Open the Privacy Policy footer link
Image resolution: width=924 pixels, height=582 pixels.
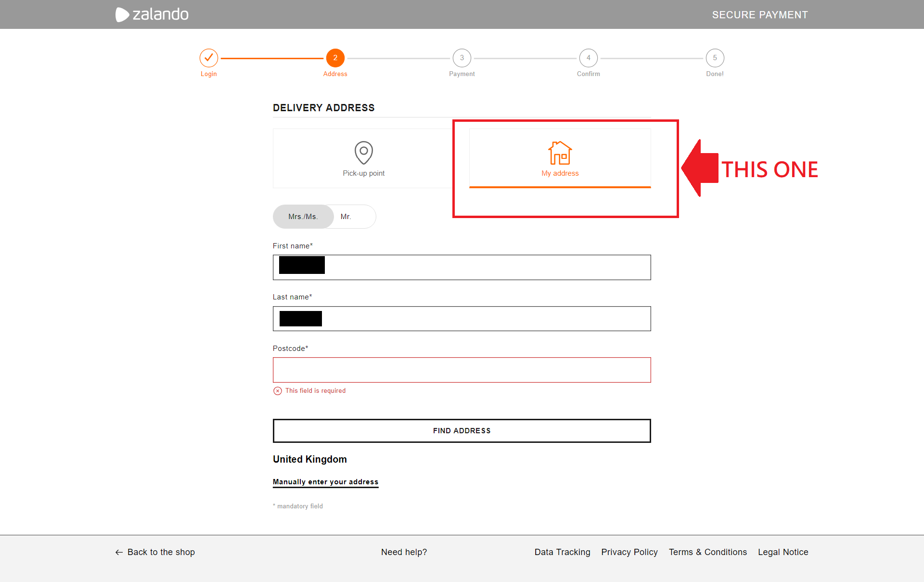click(x=629, y=552)
